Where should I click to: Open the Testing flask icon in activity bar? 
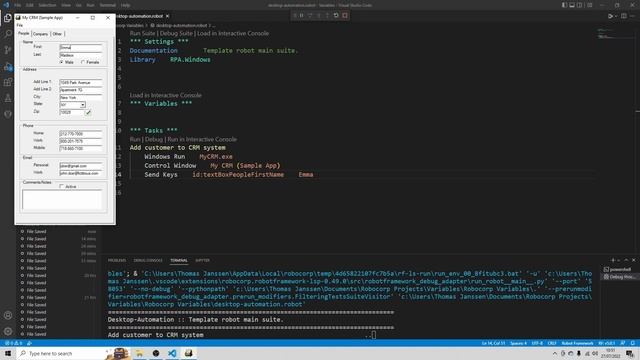(x=8, y=98)
